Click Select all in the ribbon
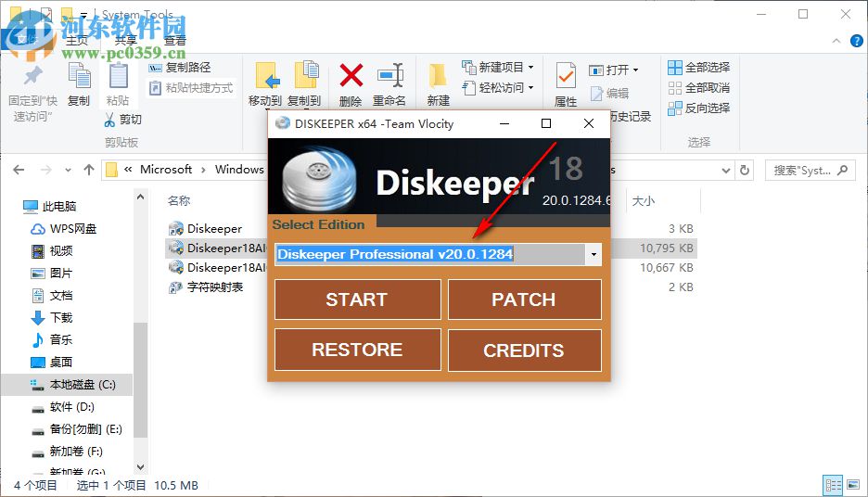 click(698, 68)
